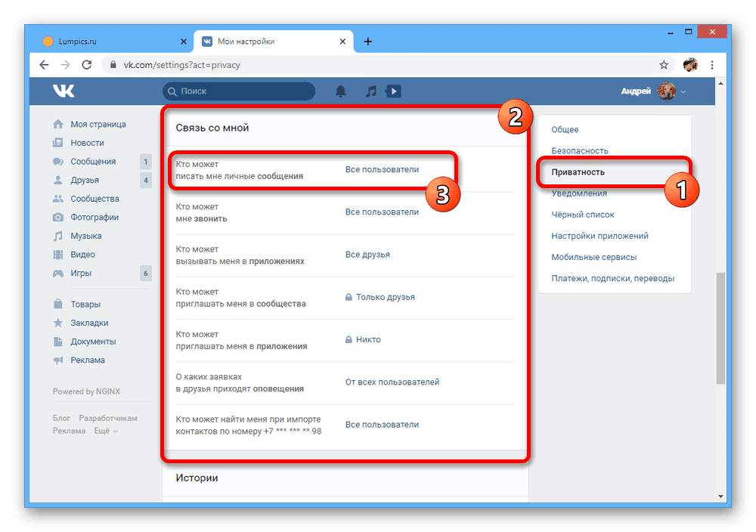756x532 pixels.
Task: Click the chat bubble icon beside Сообщения
Action: pos(58,162)
